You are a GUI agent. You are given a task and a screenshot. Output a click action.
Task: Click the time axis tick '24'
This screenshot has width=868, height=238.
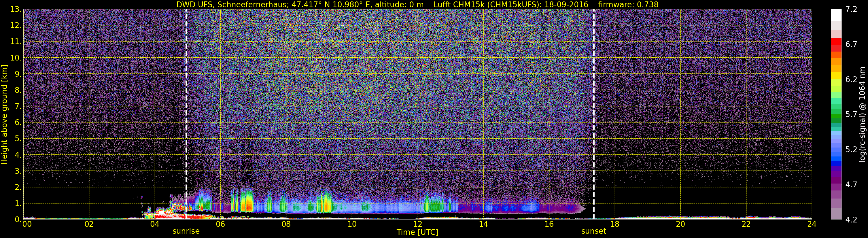point(812,224)
